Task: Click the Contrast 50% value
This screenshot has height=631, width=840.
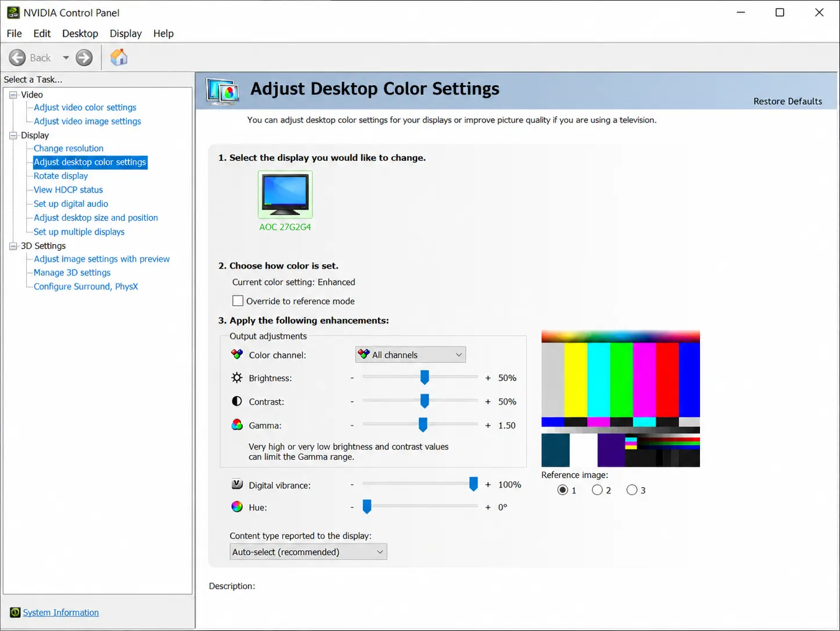Action: click(507, 402)
